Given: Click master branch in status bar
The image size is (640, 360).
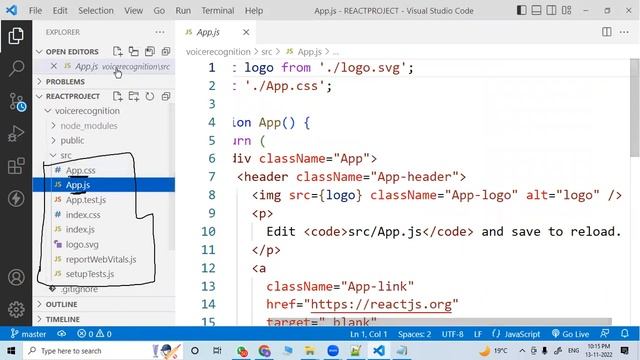Looking at the screenshot, I should tap(28, 334).
